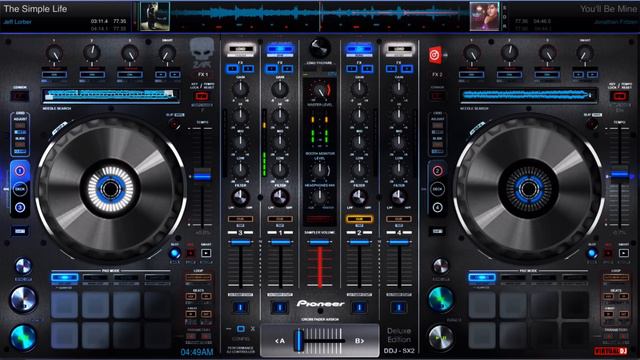The width and height of the screenshot is (640, 360).
Task: Toggle the headphone CUE button on channel 1
Action: pos(280,219)
